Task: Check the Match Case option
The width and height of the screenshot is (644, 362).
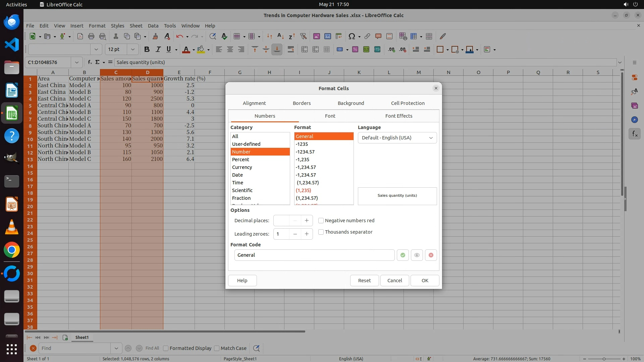Action: click(217, 348)
